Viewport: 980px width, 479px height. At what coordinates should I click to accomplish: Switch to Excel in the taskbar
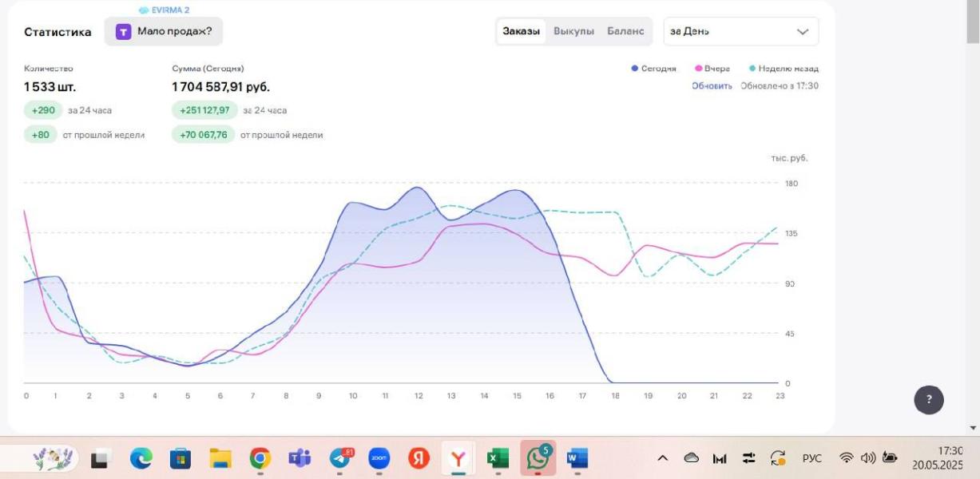[498, 458]
